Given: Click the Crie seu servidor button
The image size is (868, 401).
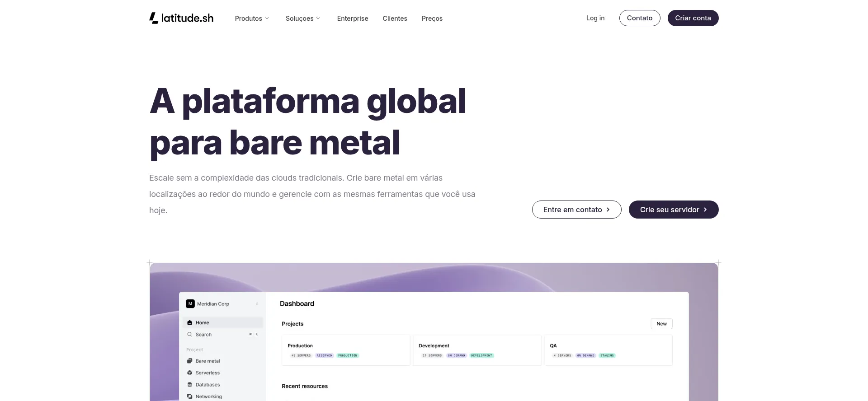Looking at the screenshot, I should point(674,210).
